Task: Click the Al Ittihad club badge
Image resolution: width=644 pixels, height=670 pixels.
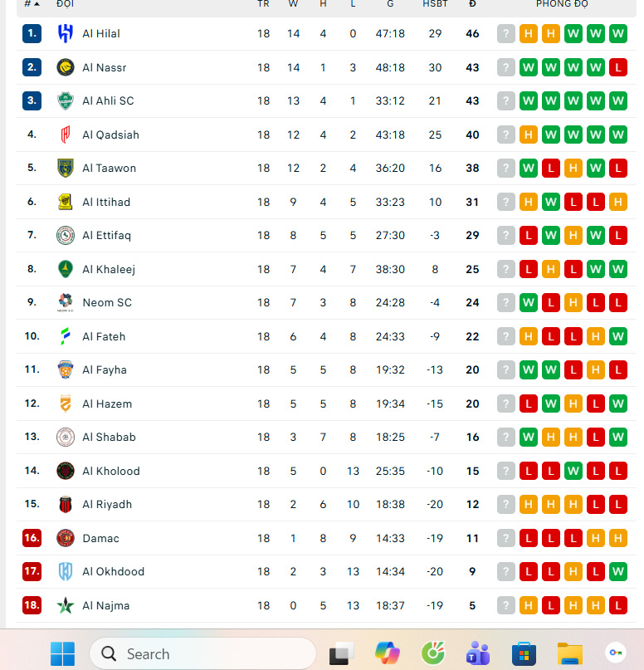Action: tap(65, 202)
